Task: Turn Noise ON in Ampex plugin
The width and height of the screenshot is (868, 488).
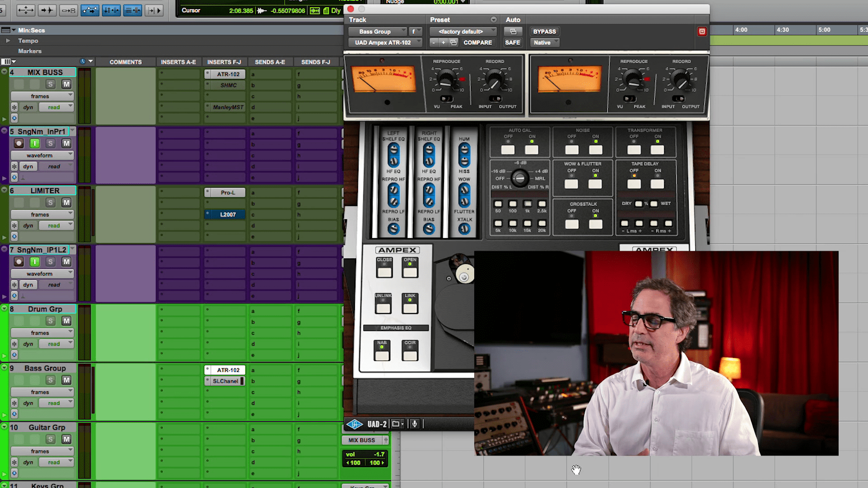Action: pyautogui.click(x=595, y=150)
